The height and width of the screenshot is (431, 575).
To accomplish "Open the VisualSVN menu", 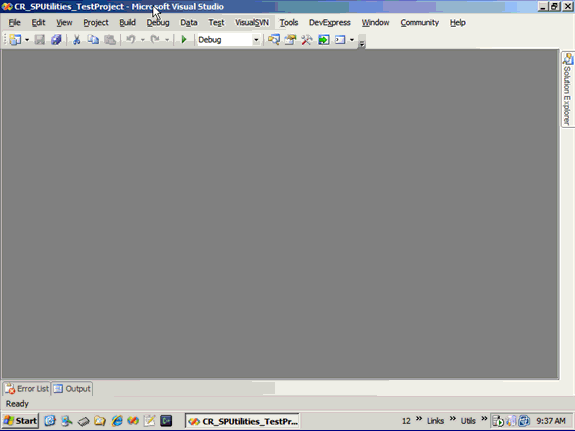I will pyautogui.click(x=252, y=22).
